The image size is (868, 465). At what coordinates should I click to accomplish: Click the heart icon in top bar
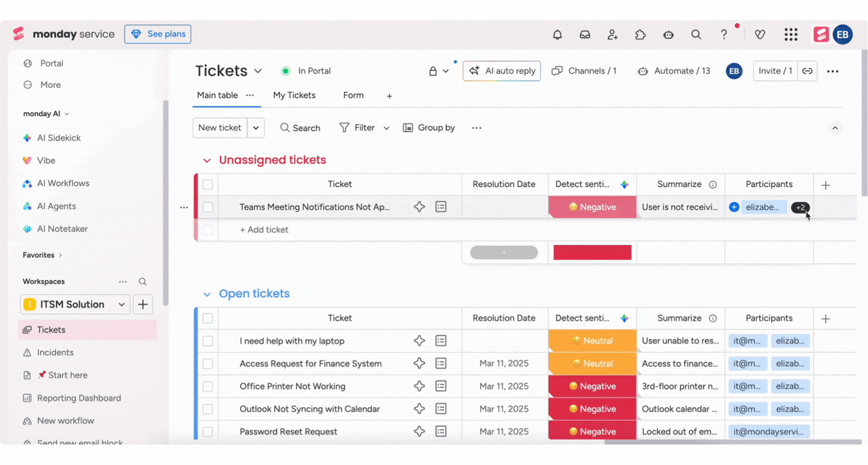point(760,35)
